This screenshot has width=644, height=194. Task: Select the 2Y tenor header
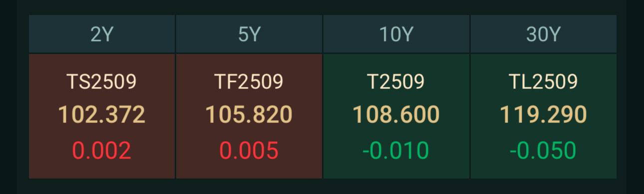pos(102,34)
